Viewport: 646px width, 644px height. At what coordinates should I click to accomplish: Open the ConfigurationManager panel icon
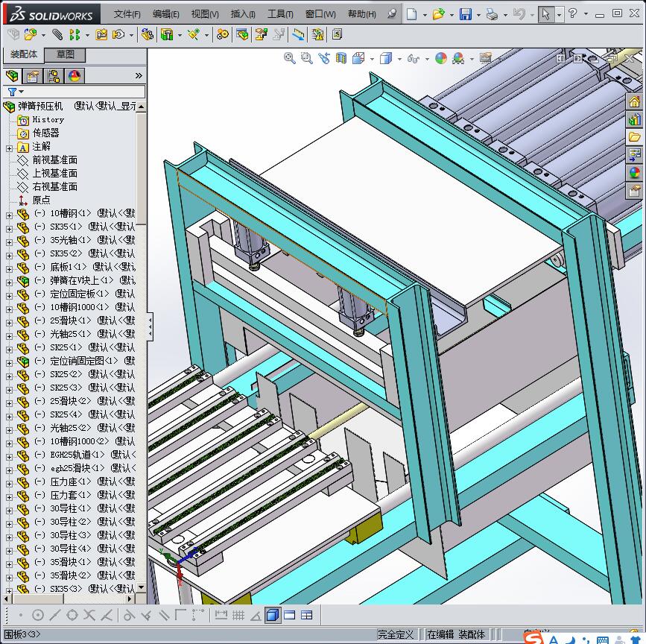click(54, 76)
